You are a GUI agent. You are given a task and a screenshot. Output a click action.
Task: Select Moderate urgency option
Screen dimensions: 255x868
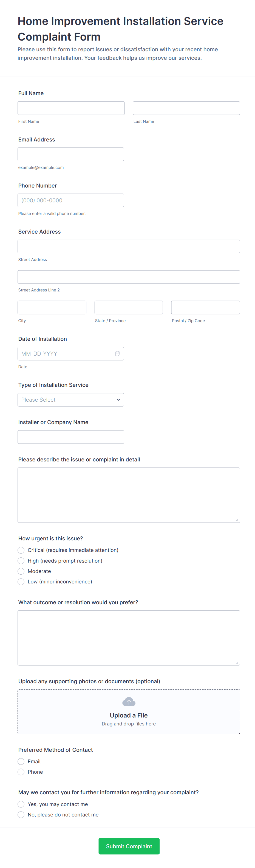[21, 571]
